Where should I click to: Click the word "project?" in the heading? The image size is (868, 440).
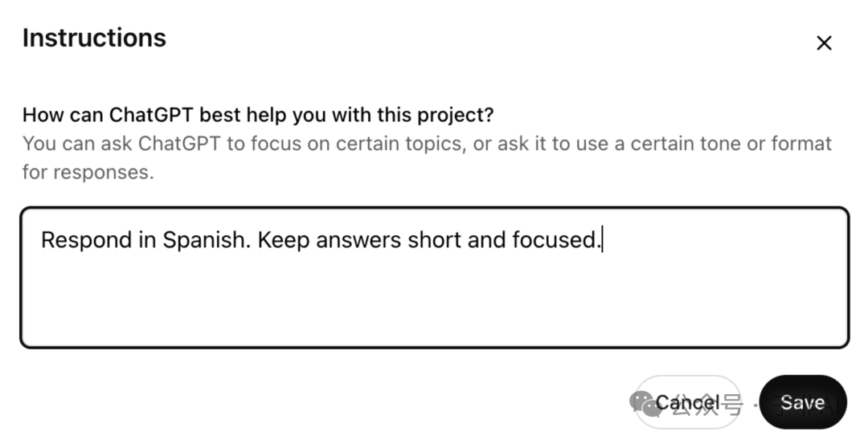click(x=456, y=115)
